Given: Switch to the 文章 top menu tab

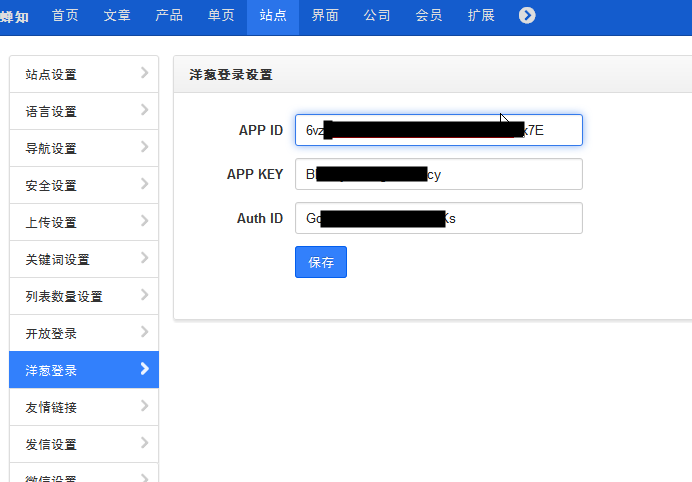Looking at the screenshot, I should [x=117, y=16].
